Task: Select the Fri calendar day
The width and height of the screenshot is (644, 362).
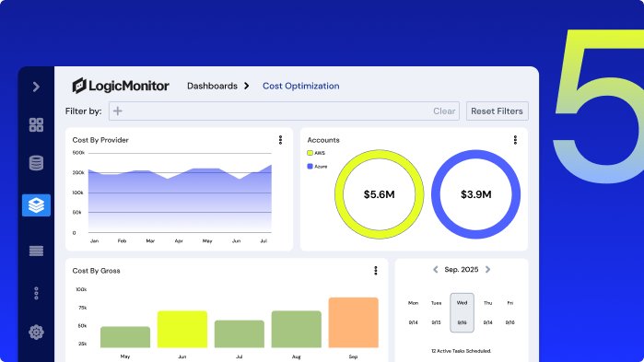Action: (509, 313)
